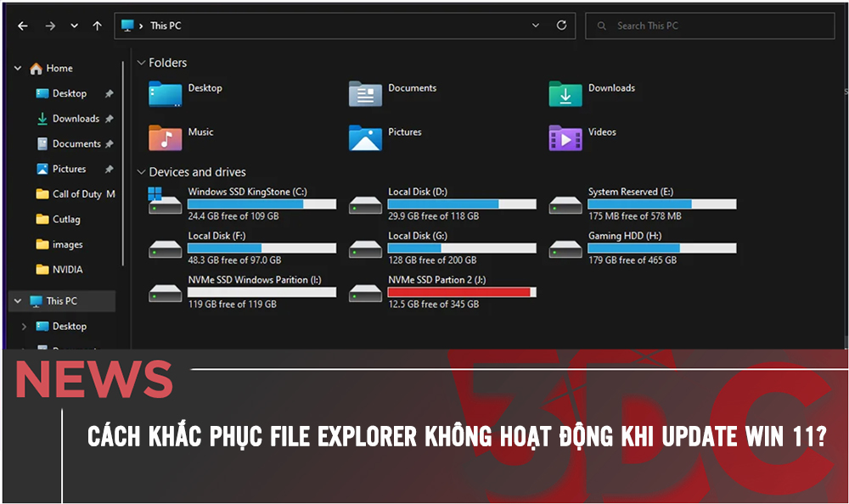This screenshot has height=504, width=849.
Task: Click pin icon next to Documents
Action: click(x=109, y=144)
